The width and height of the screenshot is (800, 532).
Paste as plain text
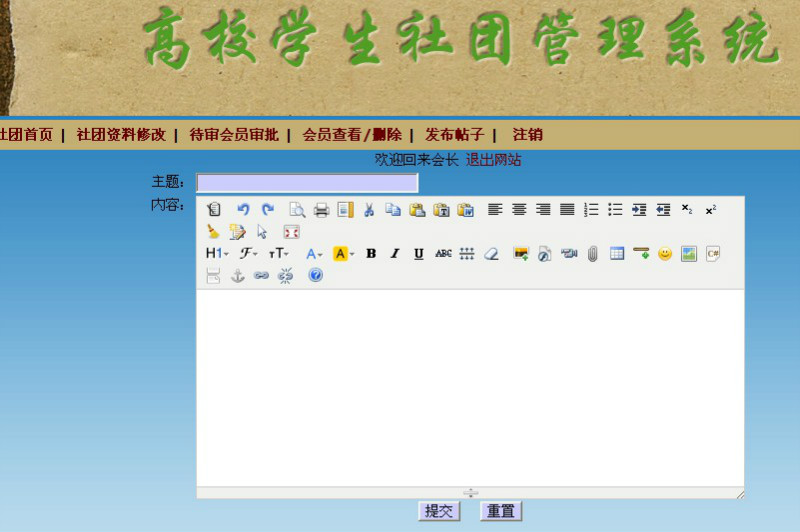[x=441, y=210]
